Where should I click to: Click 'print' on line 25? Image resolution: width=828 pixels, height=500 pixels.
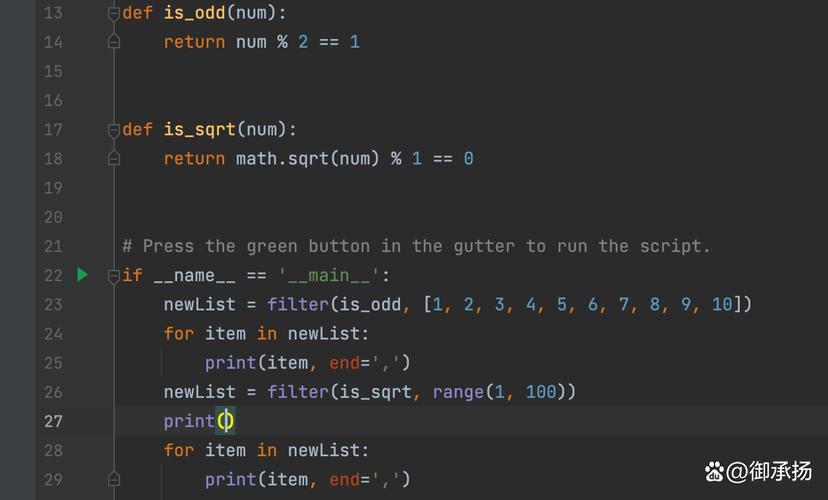(230, 363)
